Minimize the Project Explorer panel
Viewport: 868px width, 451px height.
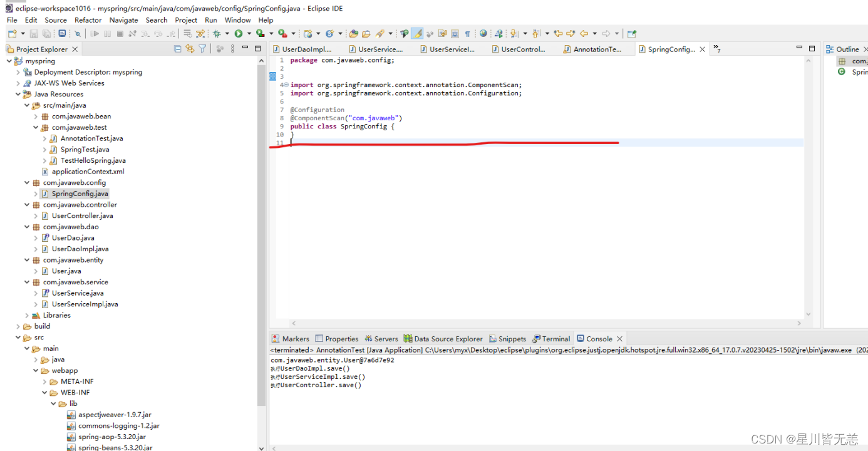click(x=245, y=48)
